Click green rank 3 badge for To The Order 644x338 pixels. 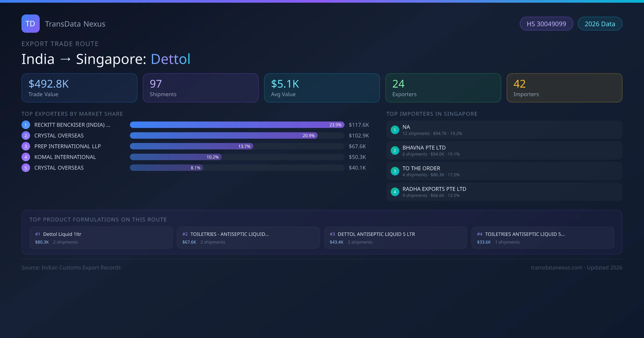(x=395, y=171)
